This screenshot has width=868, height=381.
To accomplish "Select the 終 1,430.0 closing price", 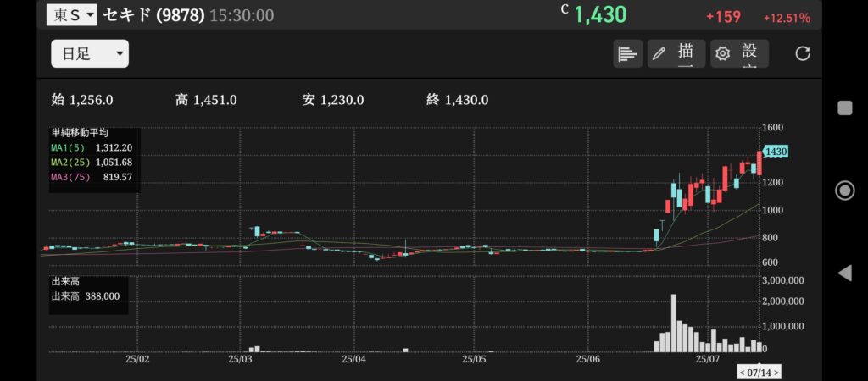I will click(x=457, y=100).
